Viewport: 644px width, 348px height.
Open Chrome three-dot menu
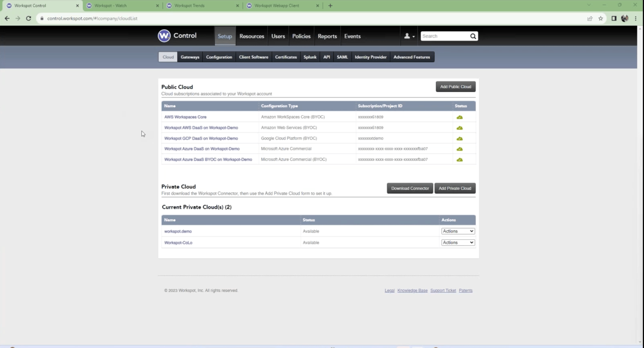click(x=636, y=19)
